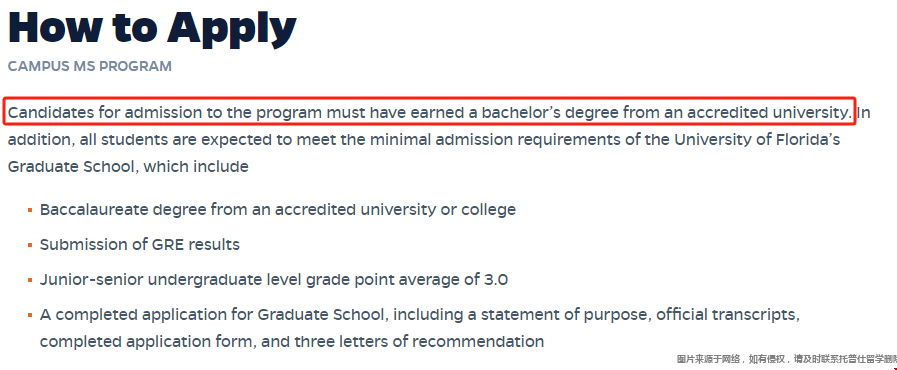Click the orange bullet beside completed application

pos(30,315)
